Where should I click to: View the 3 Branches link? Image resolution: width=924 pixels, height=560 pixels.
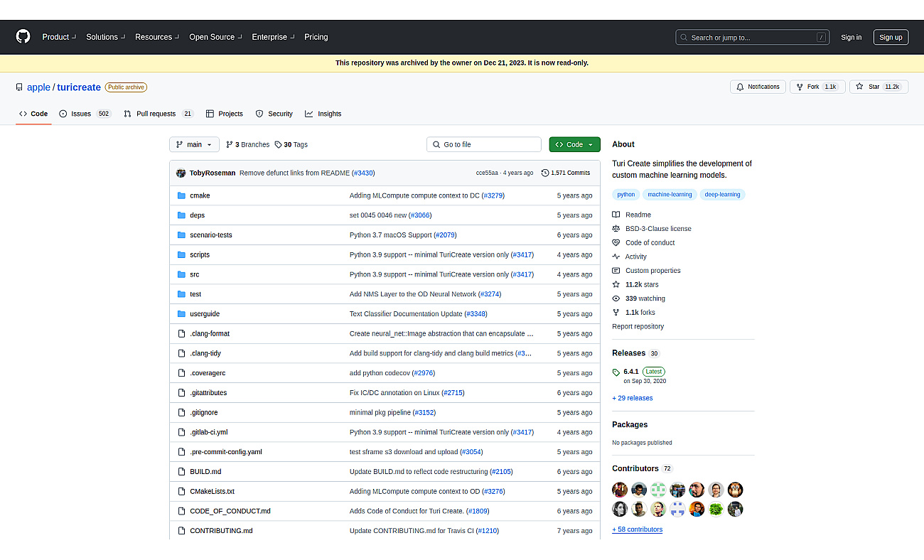248,144
